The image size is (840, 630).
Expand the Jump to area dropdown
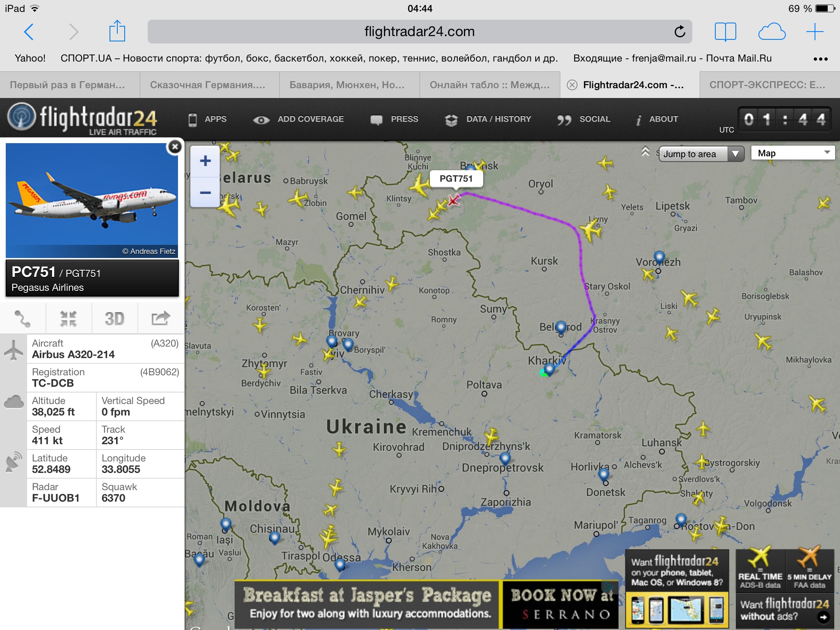click(x=701, y=154)
